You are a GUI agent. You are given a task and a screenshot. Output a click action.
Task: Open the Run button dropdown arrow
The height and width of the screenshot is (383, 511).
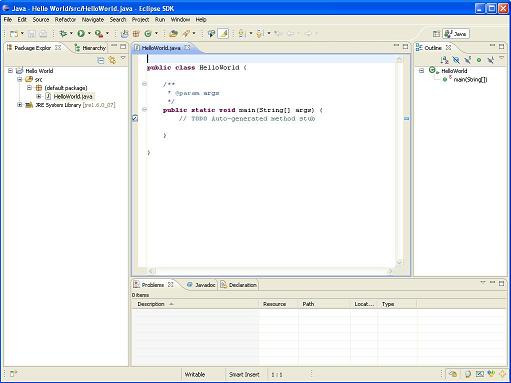89,33
